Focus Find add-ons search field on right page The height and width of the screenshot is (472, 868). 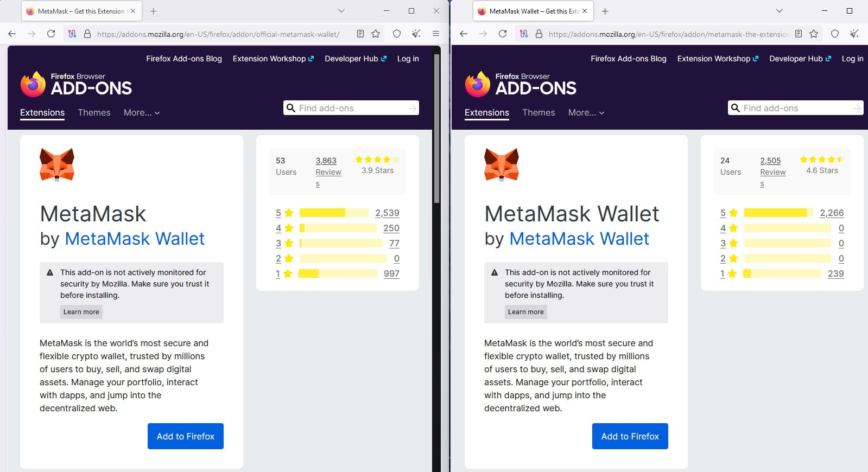pyautogui.click(x=796, y=108)
